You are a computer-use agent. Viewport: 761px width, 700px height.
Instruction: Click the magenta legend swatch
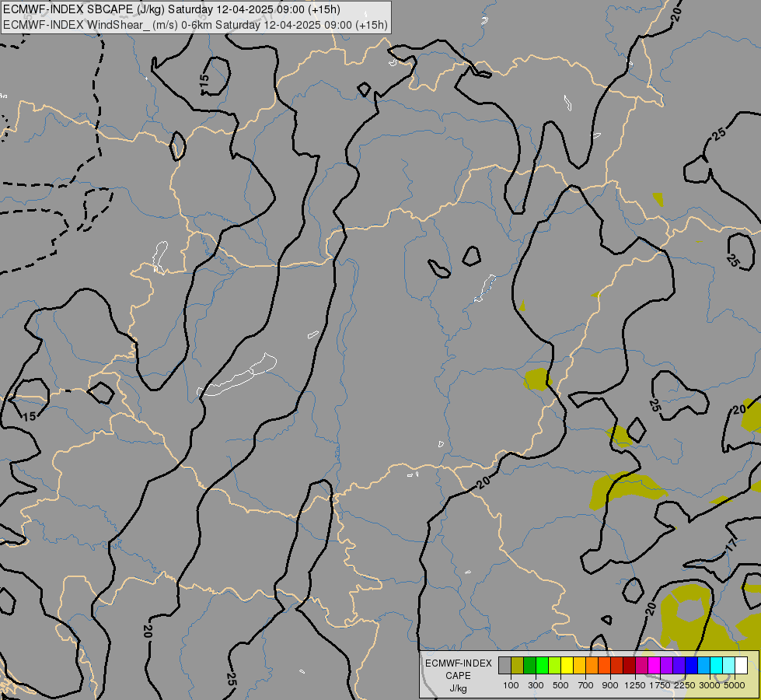pyautogui.click(x=655, y=666)
